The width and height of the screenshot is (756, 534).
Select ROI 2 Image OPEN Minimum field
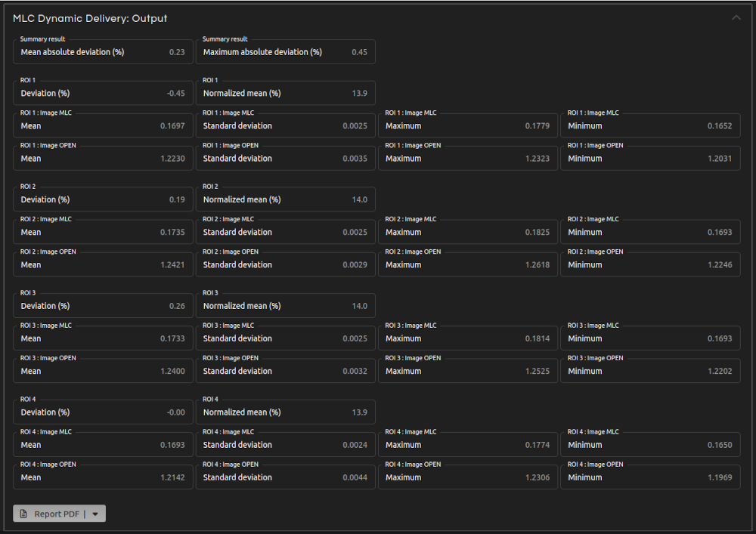[650, 265]
